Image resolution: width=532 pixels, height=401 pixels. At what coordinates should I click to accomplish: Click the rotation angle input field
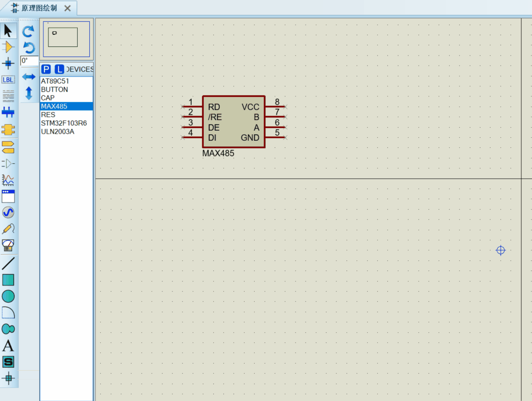tap(29, 61)
